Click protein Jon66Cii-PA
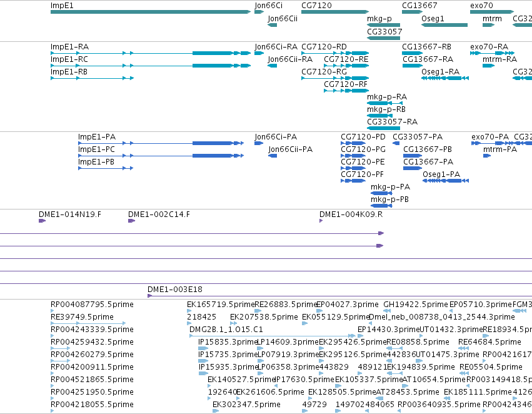The height and width of the screenshot is (414, 532). tap(273, 156)
